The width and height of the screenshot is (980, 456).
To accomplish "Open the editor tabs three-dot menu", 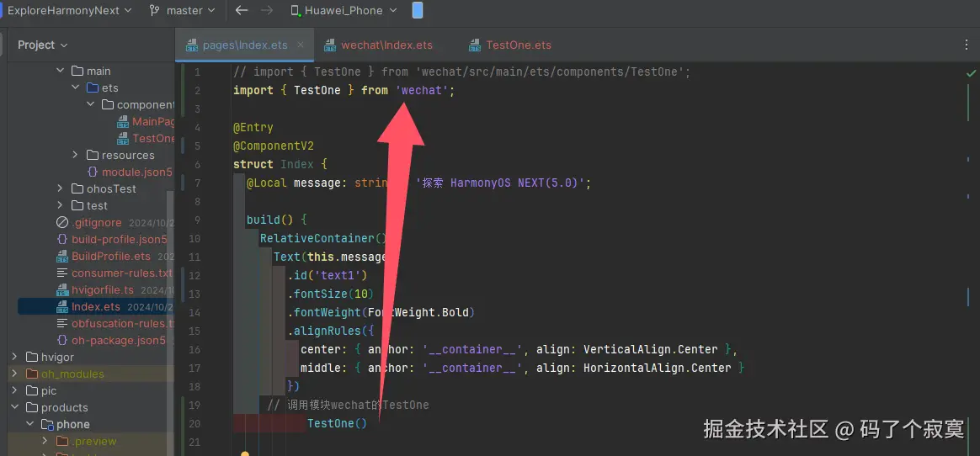I will point(967,45).
